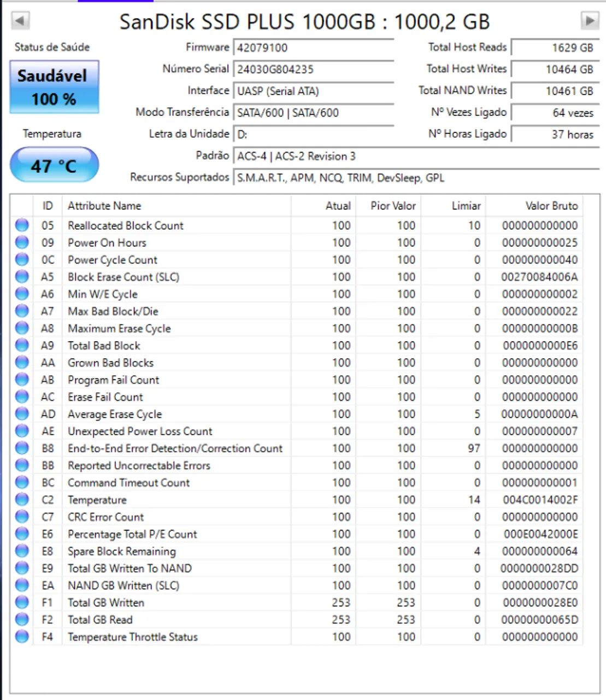The width and height of the screenshot is (606, 700).
Task: Select the Power On Hours attribute name
Action: (x=107, y=242)
